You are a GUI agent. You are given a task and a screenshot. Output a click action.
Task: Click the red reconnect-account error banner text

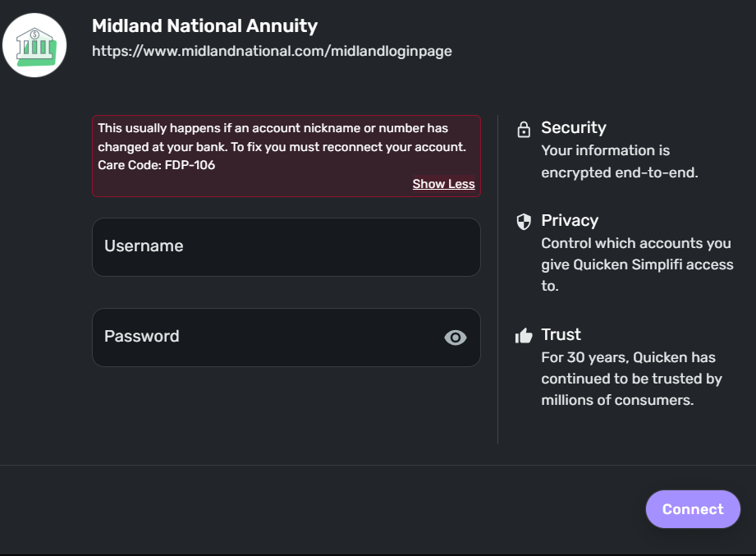point(282,138)
